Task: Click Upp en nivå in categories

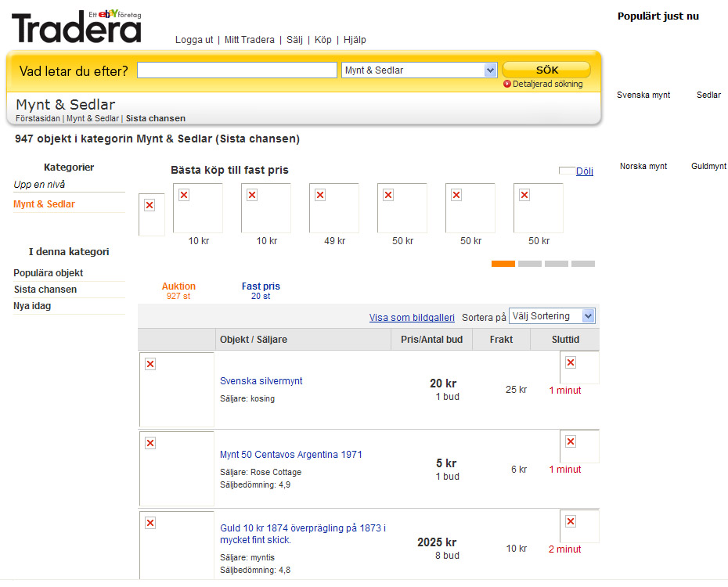Action: 39,184
